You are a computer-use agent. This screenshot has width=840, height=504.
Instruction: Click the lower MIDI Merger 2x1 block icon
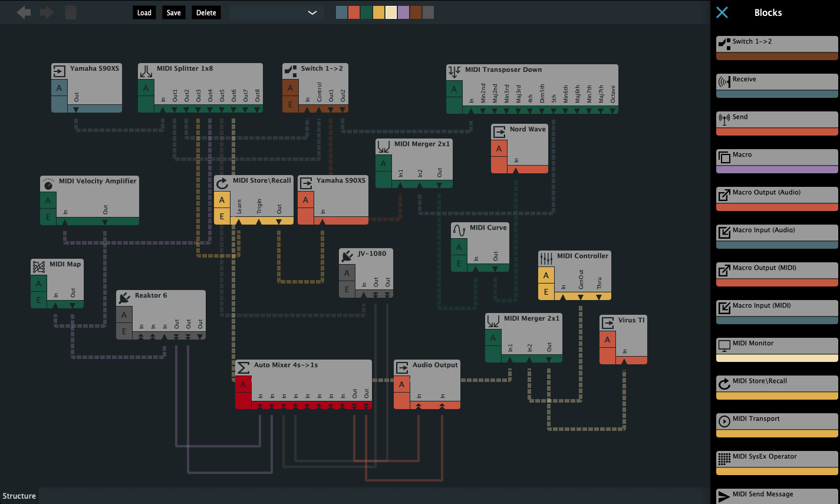coord(493,321)
